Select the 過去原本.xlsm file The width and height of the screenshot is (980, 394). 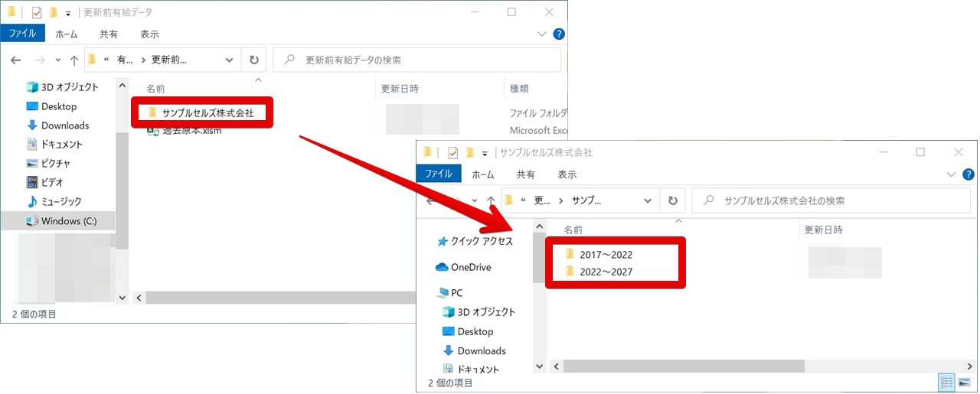click(x=193, y=132)
